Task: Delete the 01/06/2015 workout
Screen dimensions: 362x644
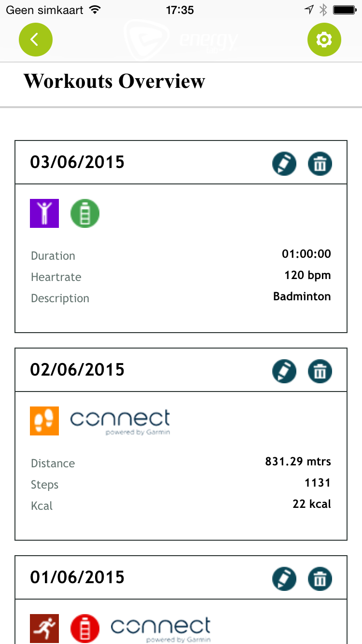Action: click(320, 578)
